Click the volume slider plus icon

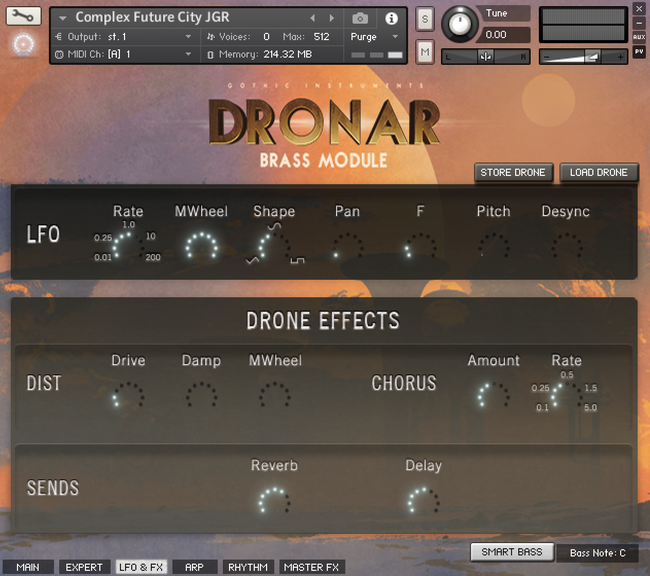point(620,57)
